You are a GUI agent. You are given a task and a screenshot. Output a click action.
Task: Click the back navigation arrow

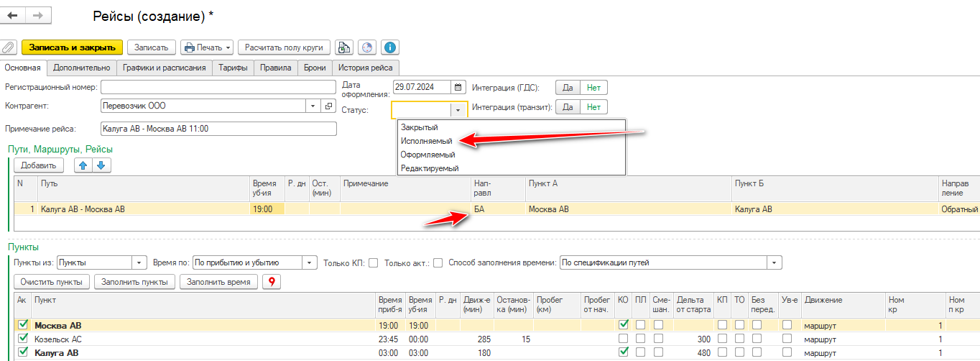12,15
